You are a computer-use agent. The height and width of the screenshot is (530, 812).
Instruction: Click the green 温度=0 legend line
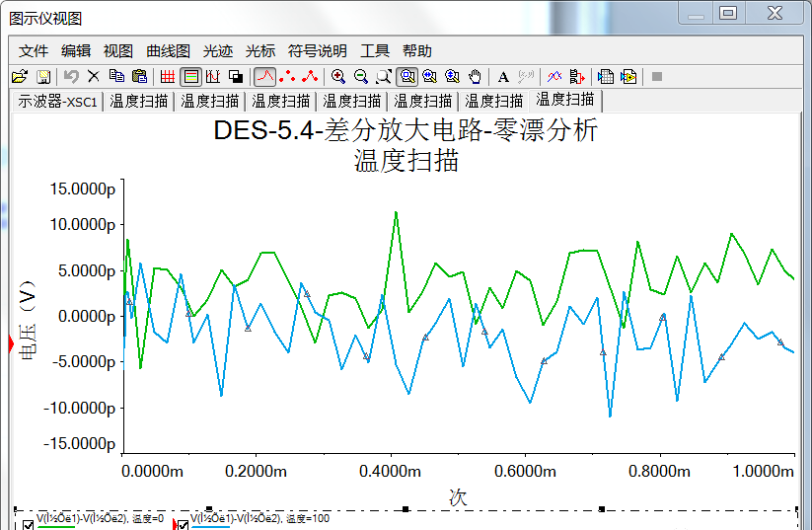[x=56, y=527]
